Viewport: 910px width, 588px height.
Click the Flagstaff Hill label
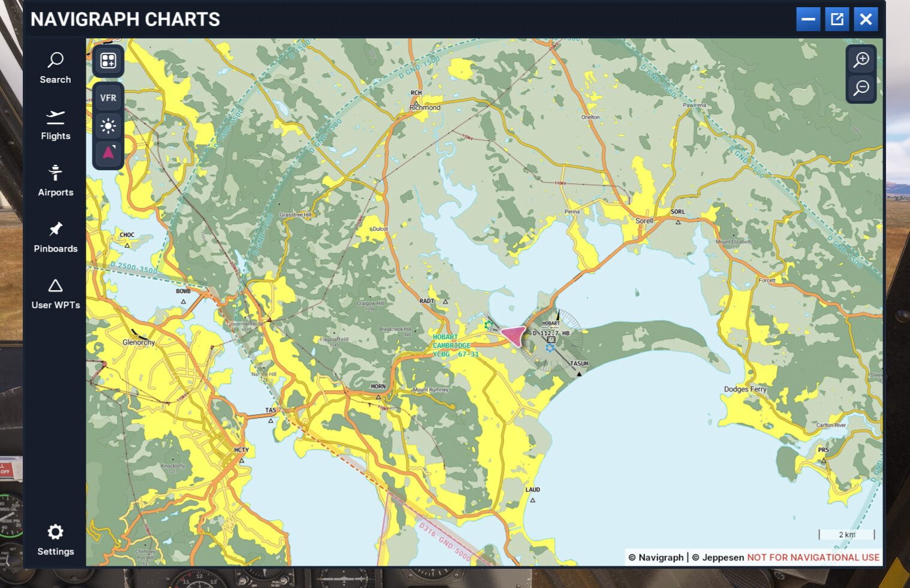coord(334,339)
